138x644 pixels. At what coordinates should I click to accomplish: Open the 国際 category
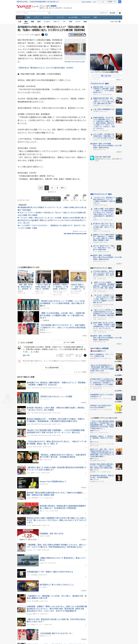[x=32, y=21]
